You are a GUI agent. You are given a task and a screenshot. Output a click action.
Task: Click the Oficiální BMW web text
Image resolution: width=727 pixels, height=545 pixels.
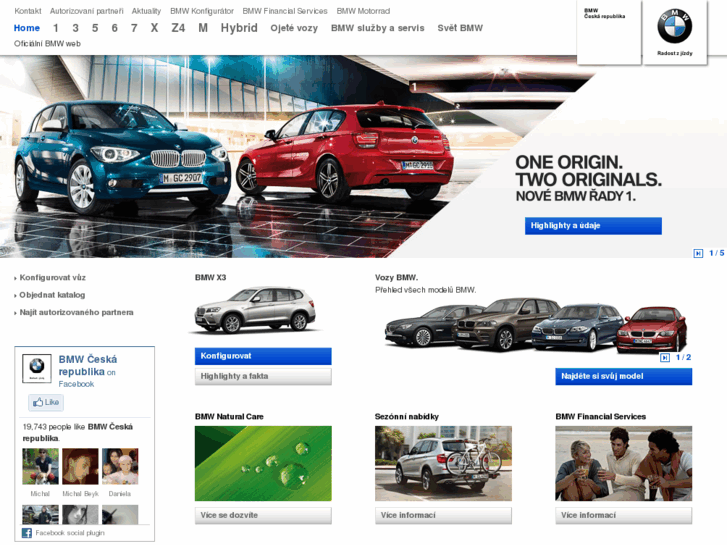pyautogui.click(x=47, y=44)
